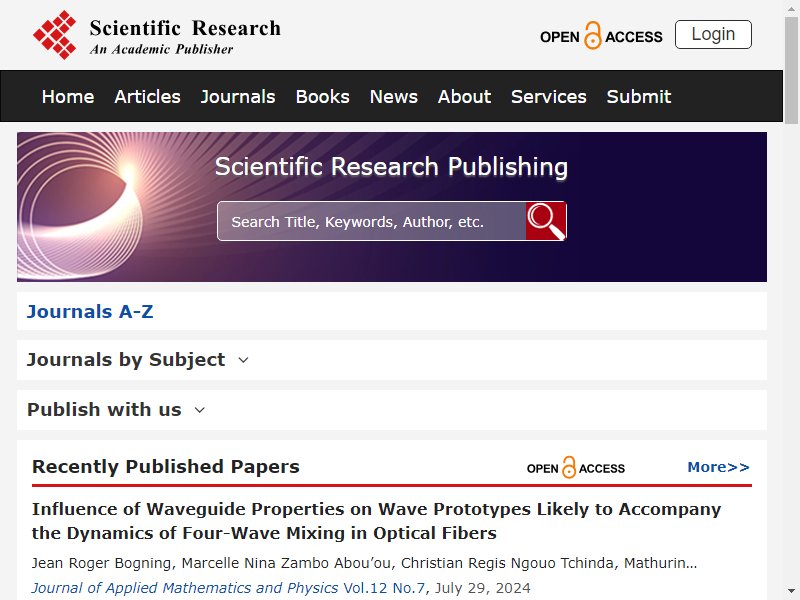Open the Influence of Waveguide Properties paper

coord(376,521)
